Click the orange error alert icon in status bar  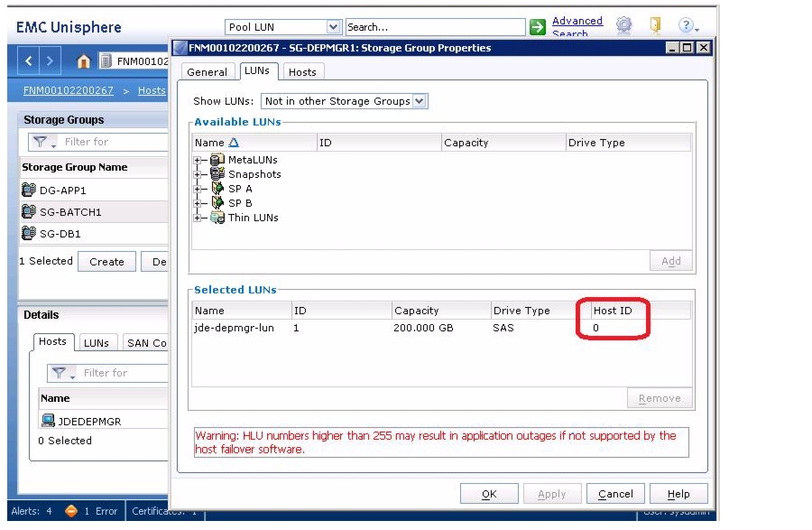click(x=71, y=511)
